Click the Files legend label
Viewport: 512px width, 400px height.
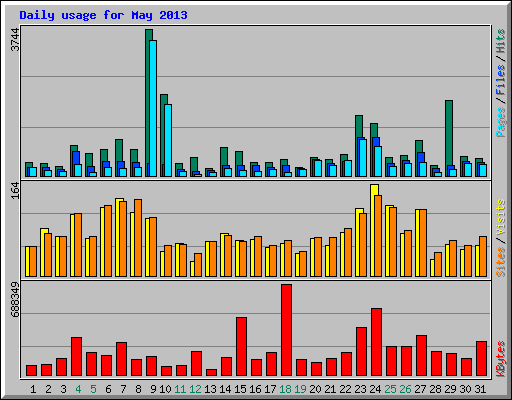pos(501,79)
